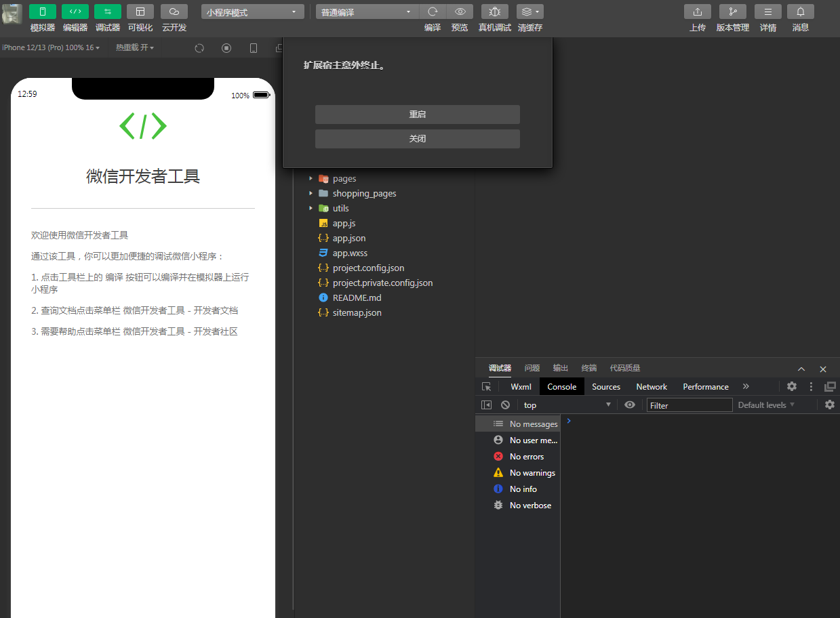
Task: Toggle the console sidebar
Action: click(486, 405)
